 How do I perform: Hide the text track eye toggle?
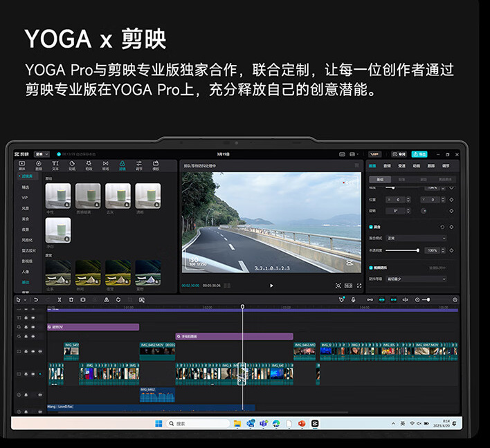click(33, 317)
